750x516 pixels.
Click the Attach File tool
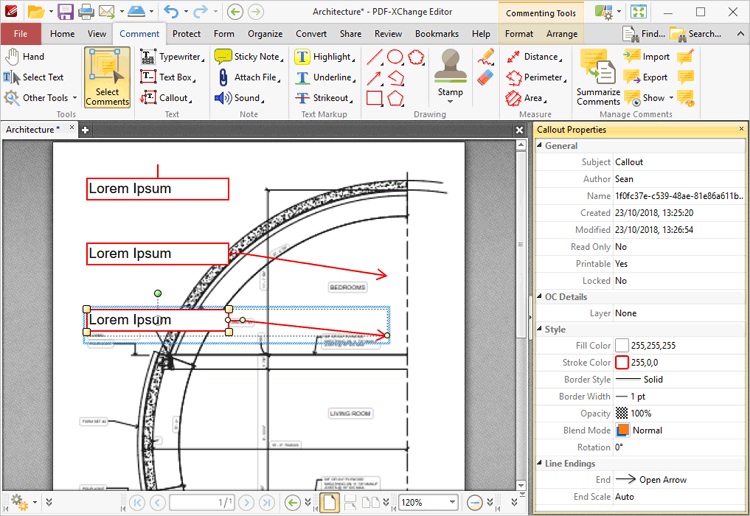[x=249, y=77]
